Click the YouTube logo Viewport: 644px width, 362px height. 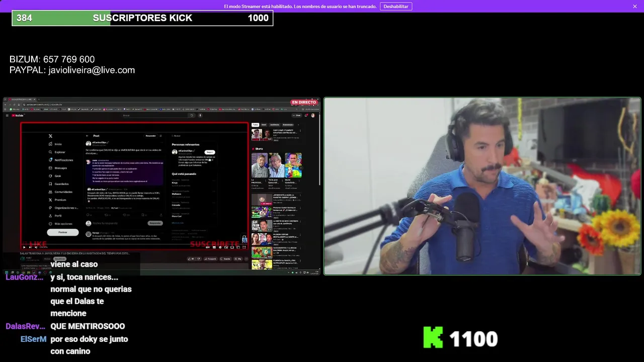click(18, 115)
